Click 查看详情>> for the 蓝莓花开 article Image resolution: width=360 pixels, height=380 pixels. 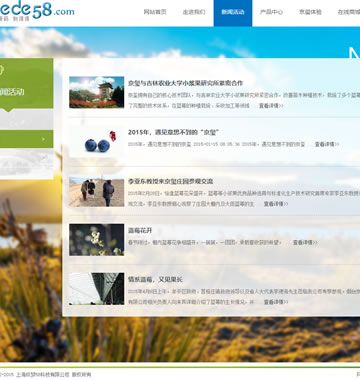click(305, 242)
